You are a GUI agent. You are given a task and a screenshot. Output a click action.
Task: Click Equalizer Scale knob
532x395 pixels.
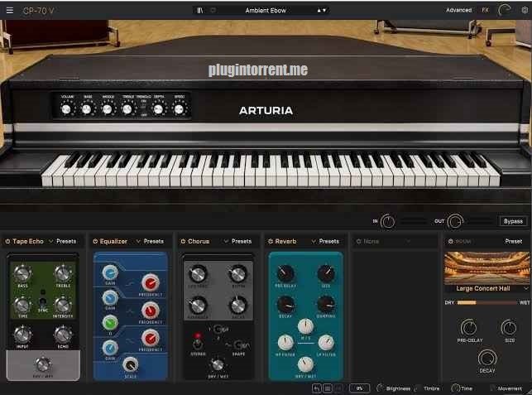pyautogui.click(x=130, y=364)
